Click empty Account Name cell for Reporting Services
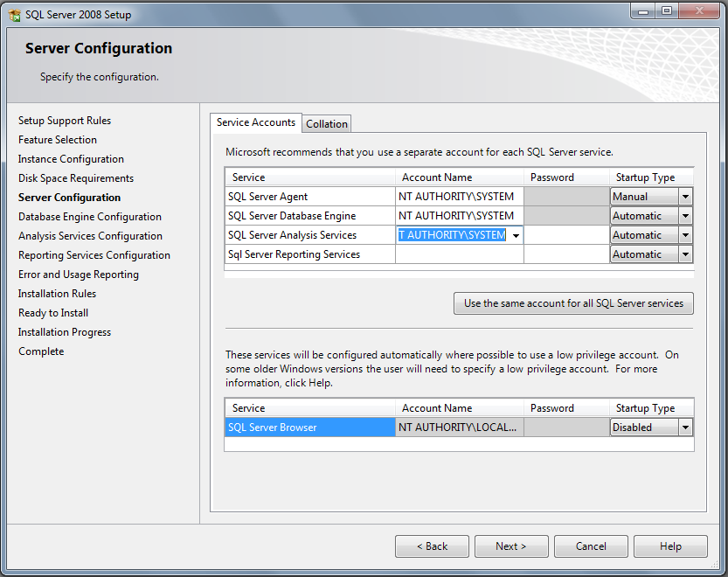 (460, 254)
